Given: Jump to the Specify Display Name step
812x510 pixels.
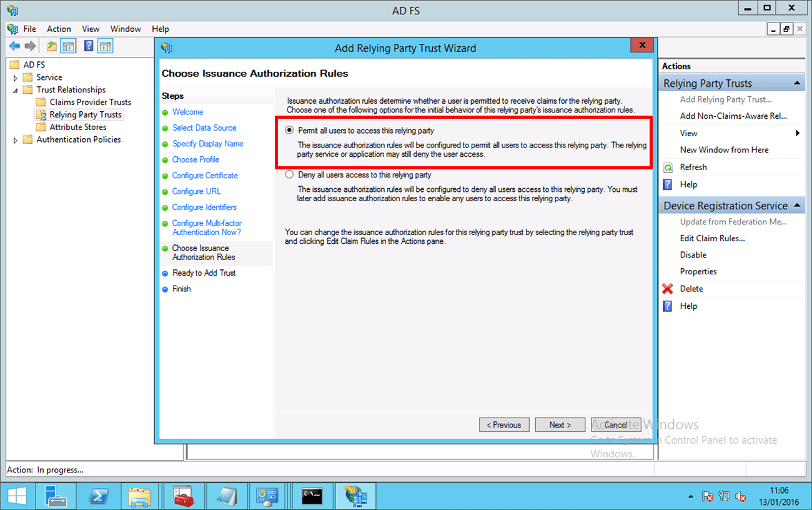Looking at the screenshot, I should click(208, 144).
